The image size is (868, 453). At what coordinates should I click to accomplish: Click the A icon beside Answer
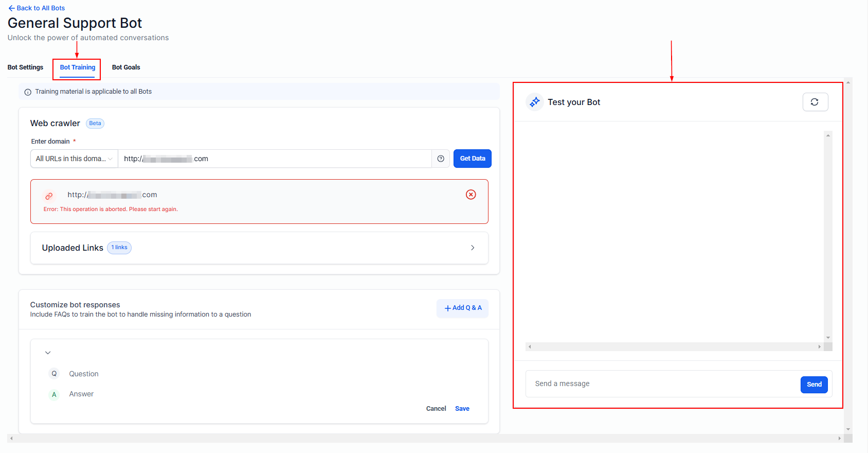(54, 394)
